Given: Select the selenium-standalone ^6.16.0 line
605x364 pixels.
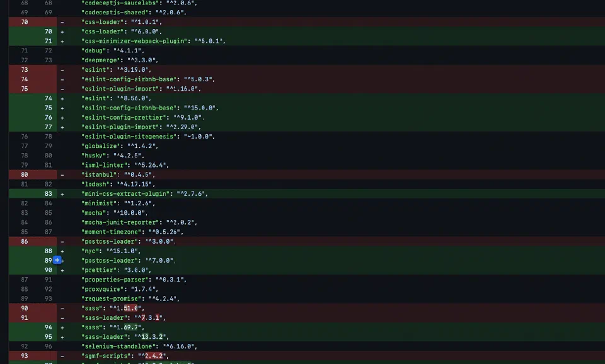Looking at the screenshot, I should tap(307, 346).
